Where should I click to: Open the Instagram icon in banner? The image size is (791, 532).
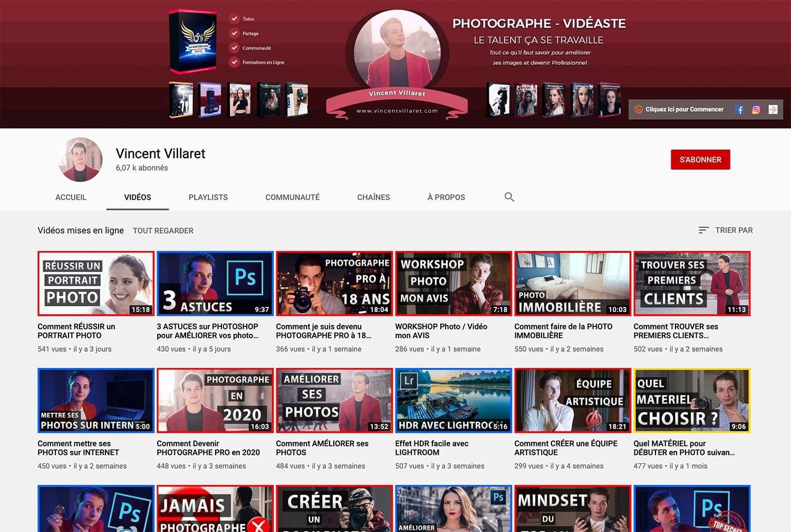[x=756, y=110]
